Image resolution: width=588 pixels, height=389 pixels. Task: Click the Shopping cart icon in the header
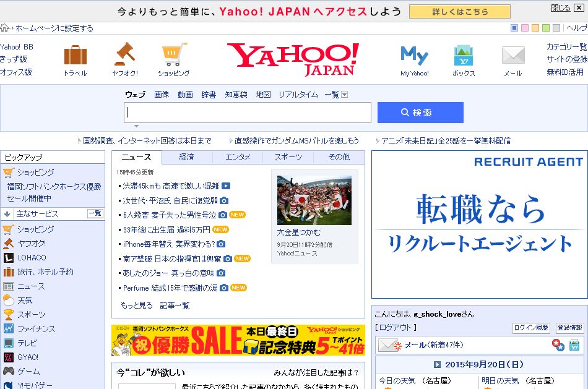click(174, 55)
